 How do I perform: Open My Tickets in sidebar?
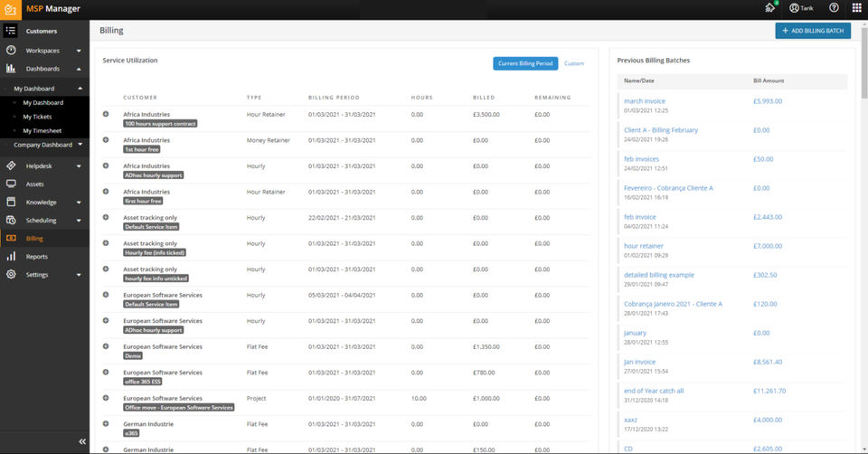coord(37,117)
